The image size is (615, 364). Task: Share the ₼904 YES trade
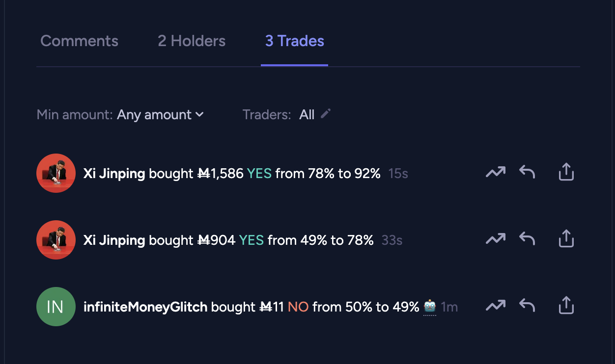(x=566, y=239)
